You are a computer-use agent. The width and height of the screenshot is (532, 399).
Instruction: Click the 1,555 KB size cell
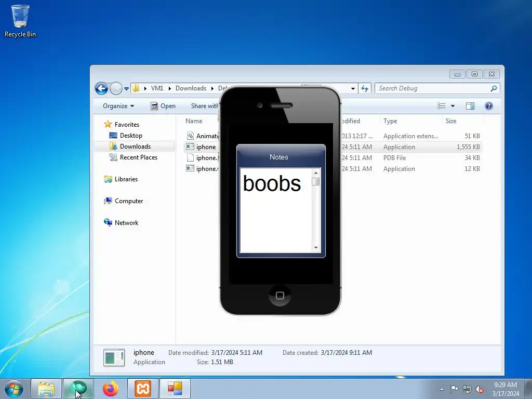point(468,147)
